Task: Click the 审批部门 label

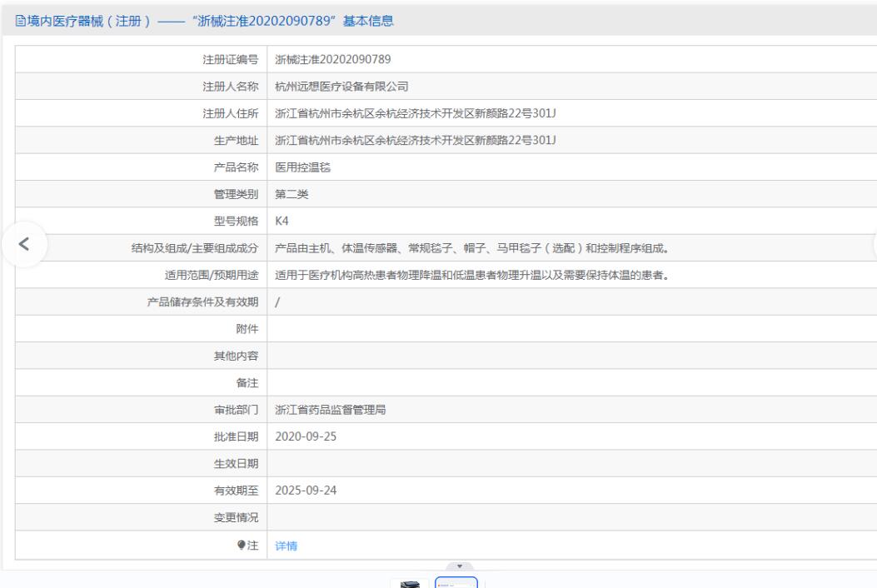Action: click(x=236, y=410)
